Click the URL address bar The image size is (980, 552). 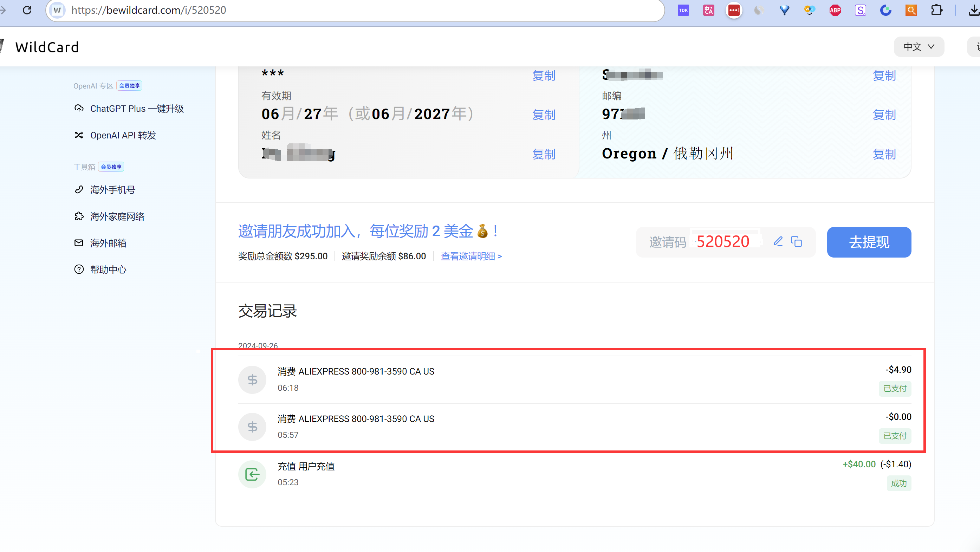[355, 10]
